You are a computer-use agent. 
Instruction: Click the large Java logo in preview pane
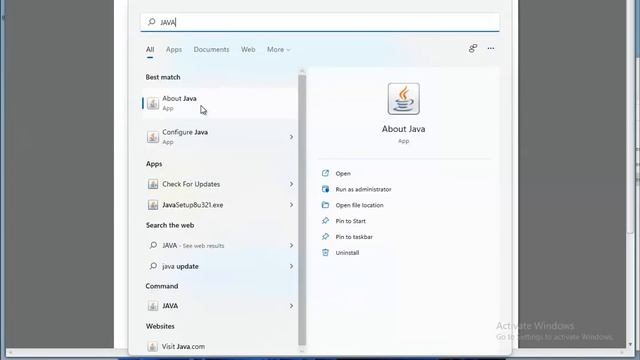coord(404,99)
